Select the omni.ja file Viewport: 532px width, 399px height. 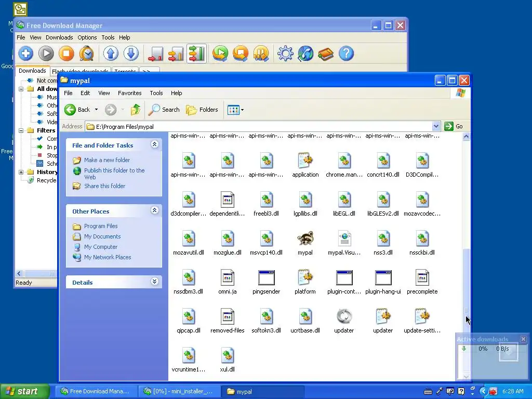point(228,282)
